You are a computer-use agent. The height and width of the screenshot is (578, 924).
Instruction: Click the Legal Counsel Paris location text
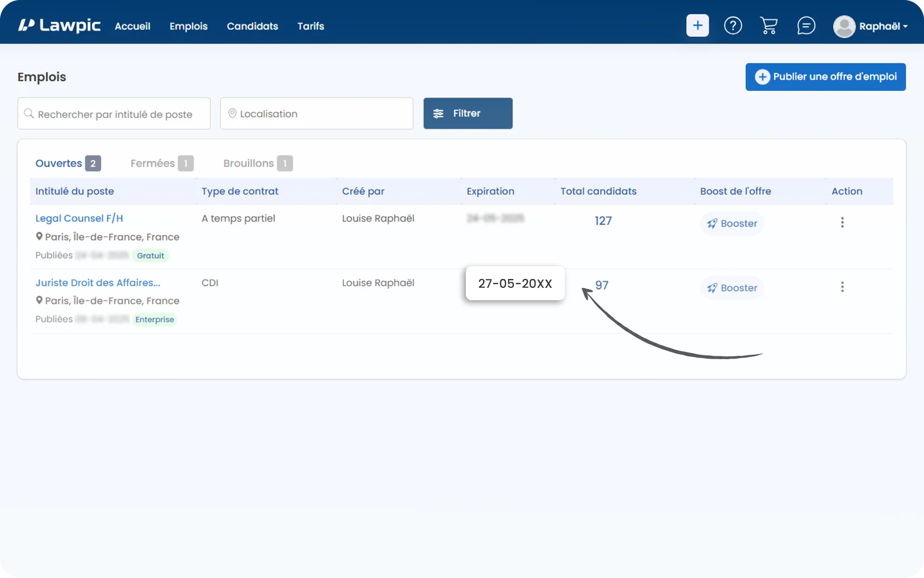click(x=112, y=237)
